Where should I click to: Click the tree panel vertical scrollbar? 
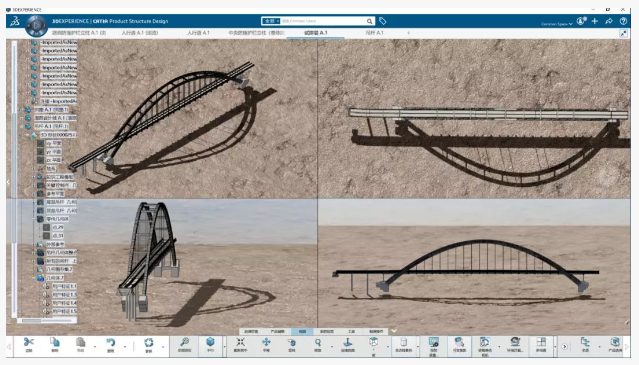(x=14, y=179)
